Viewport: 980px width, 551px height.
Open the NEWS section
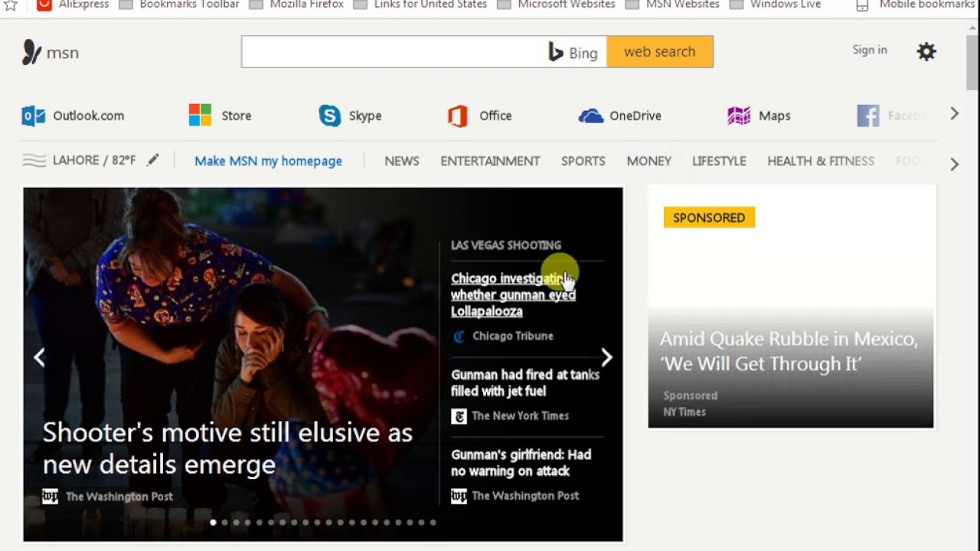point(402,161)
